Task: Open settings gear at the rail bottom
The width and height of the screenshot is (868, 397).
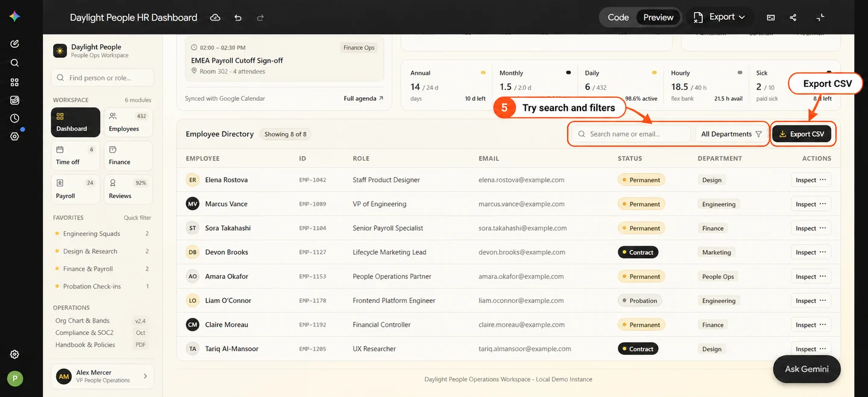Action: (x=14, y=354)
